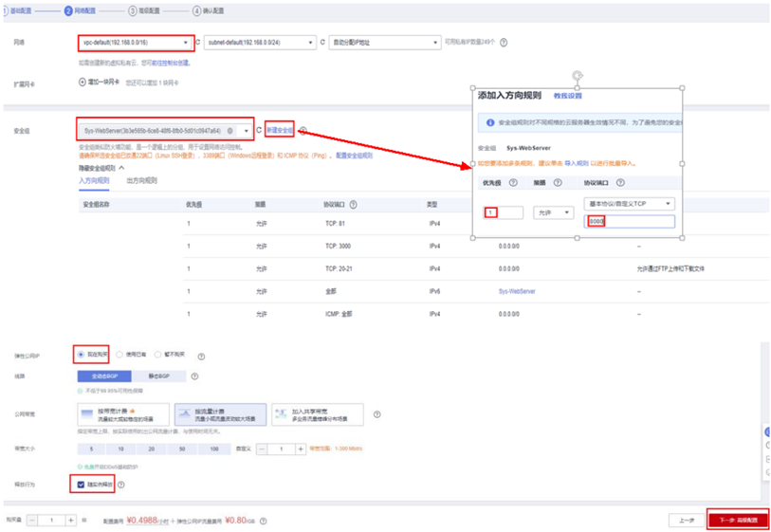The image size is (771, 532).
Task: Click help icon after bandwidth billing cards
Action: point(376,414)
